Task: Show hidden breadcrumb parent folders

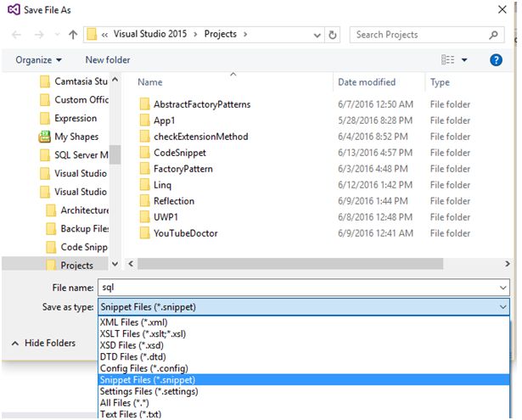Action: 104,35
